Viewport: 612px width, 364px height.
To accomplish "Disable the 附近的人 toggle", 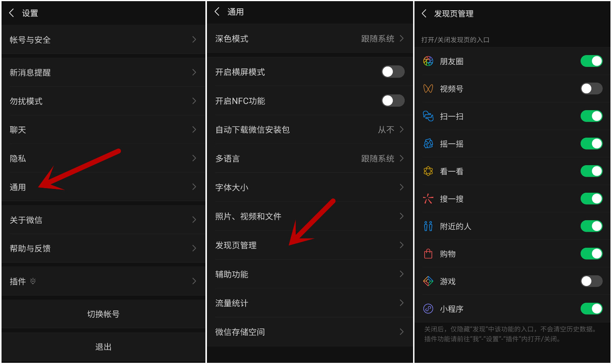I will [591, 226].
